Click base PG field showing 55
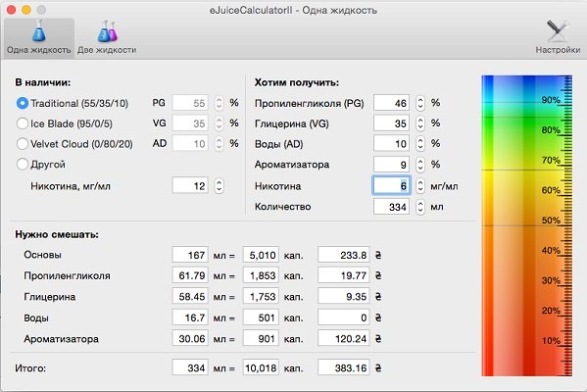The image size is (587, 392). coord(190,103)
